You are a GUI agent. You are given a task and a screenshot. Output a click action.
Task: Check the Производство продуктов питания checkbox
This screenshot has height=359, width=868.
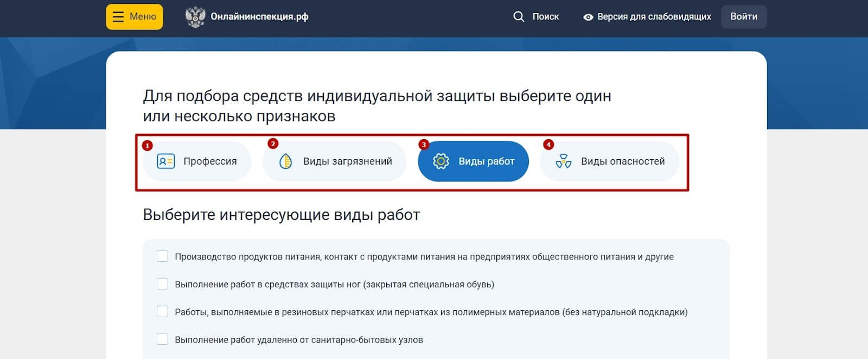click(x=162, y=256)
